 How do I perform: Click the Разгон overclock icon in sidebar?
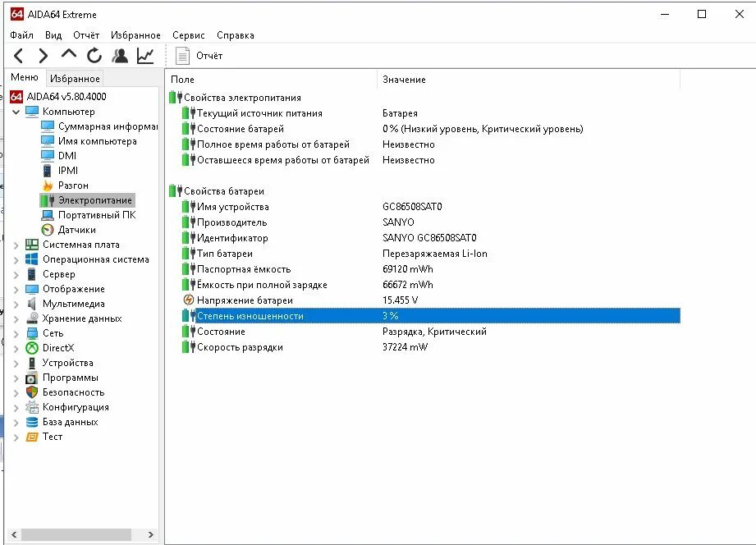point(48,185)
